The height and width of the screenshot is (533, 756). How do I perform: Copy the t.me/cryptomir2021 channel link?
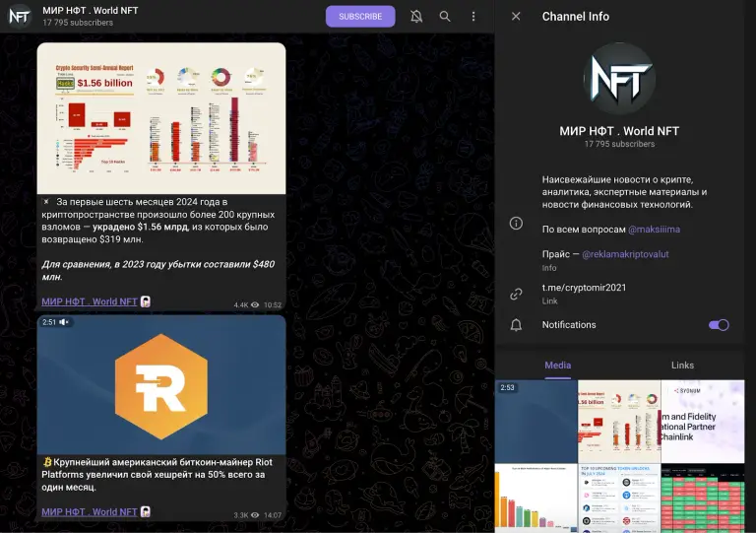[584, 288]
